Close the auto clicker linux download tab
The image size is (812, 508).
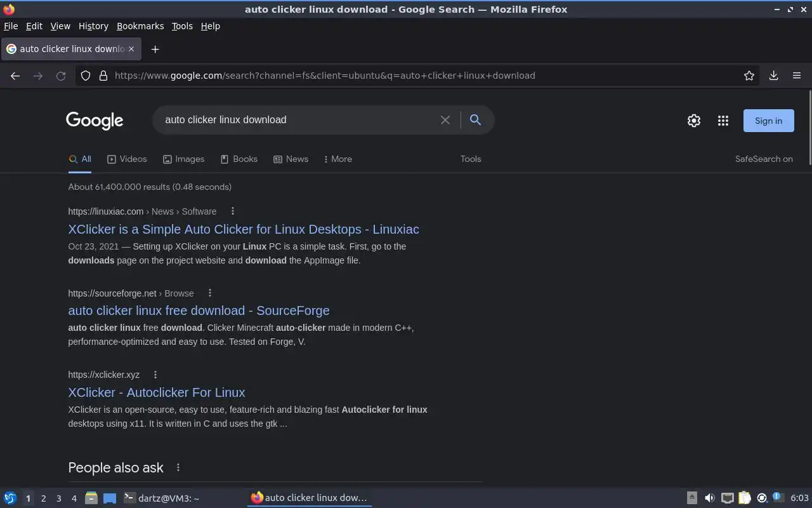coord(131,49)
